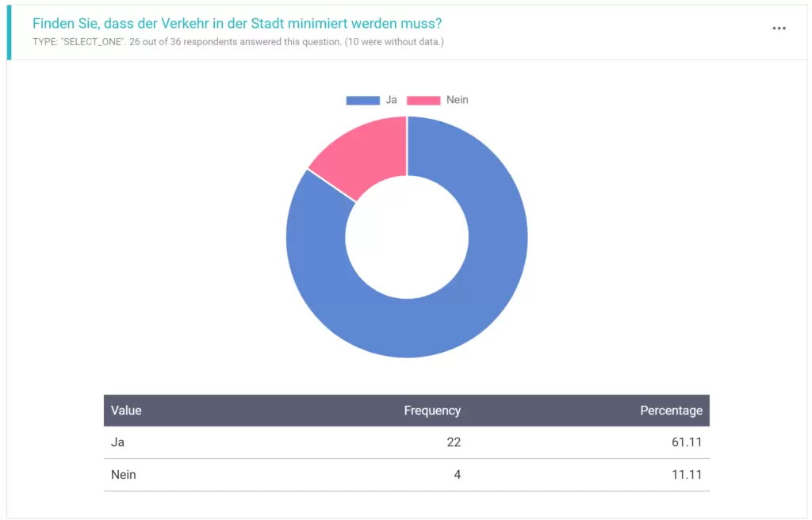Hide the 'Ja' data by clicking its legend label
Viewport: 812px width, 520px height.
point(391,100)
